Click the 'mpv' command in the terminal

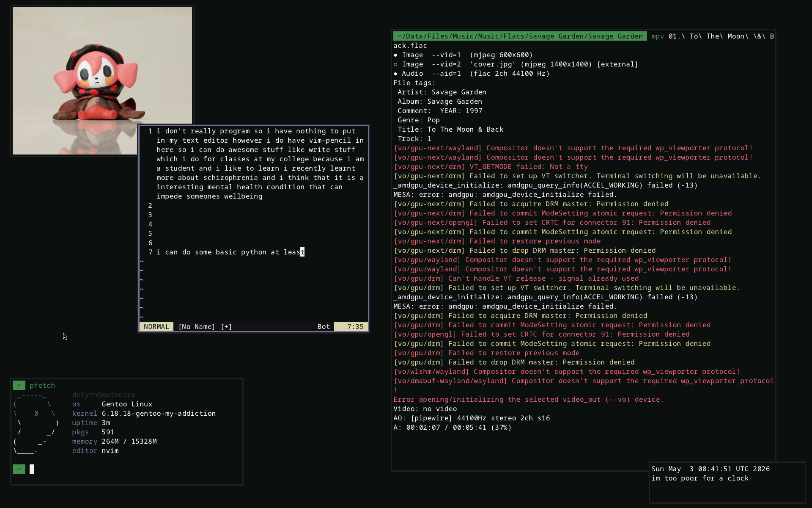(658, 36)
